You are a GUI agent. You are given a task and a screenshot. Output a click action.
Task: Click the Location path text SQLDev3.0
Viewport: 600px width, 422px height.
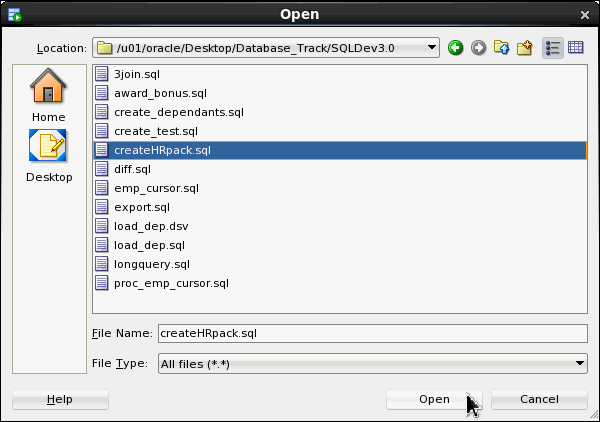pos(362,48)
